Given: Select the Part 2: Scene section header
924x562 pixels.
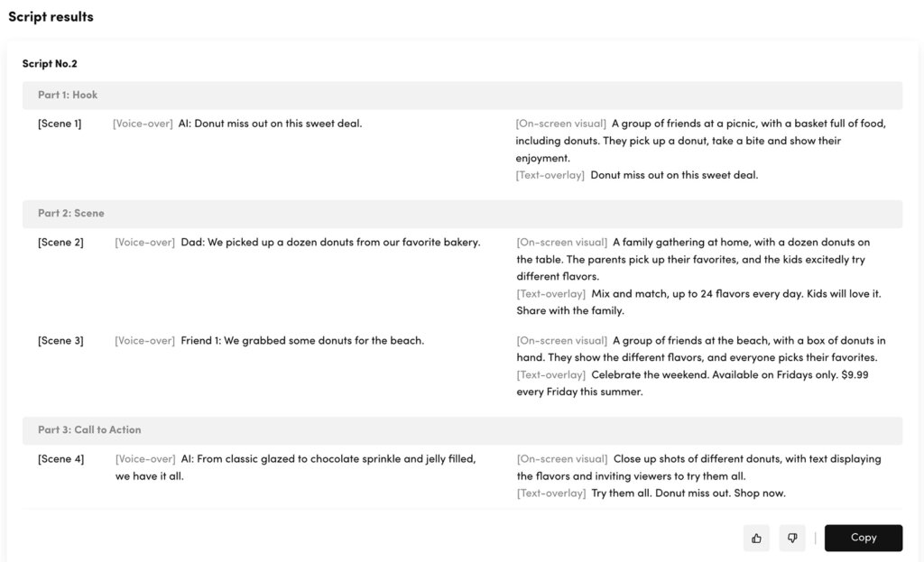Looking at the screenshot, I should (71, 214).
